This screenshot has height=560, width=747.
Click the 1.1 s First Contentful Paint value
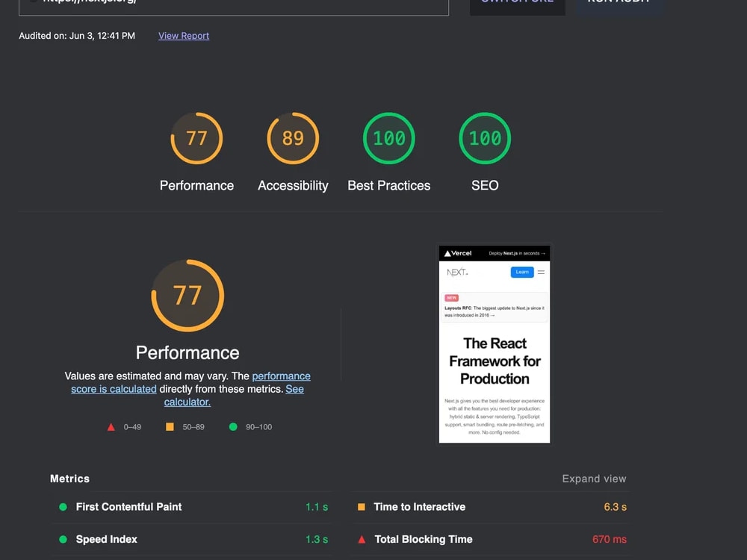pyautogui.click(x=317, y=507)
